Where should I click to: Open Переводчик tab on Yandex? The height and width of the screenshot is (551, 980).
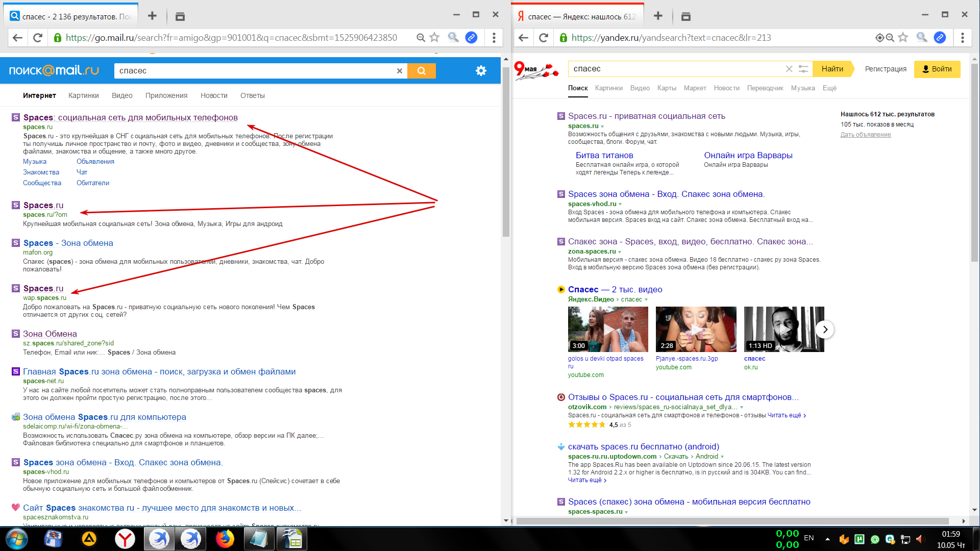pyautogui.click(x=765, y=88)
